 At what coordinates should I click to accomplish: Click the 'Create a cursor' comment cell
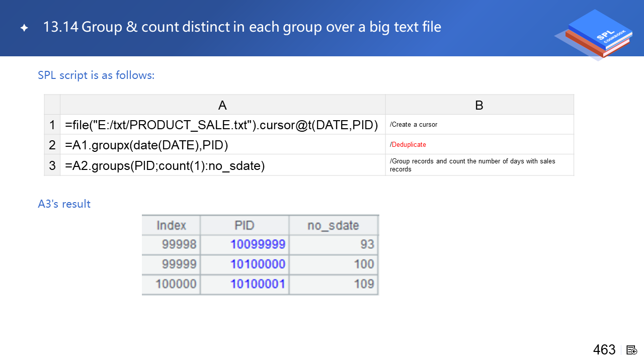click(414, 125)
